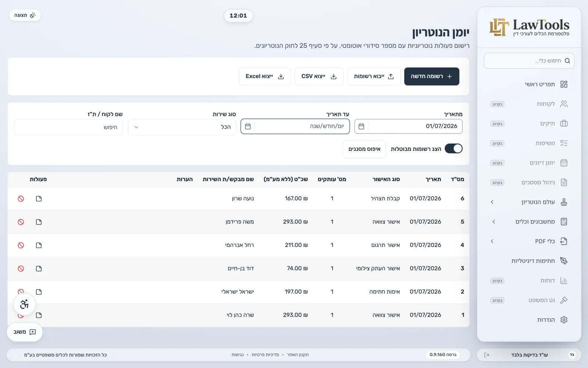The image size is (588, 368).
Task: Expand כלי PDF submenu chevron
Action: click(492, 241)
